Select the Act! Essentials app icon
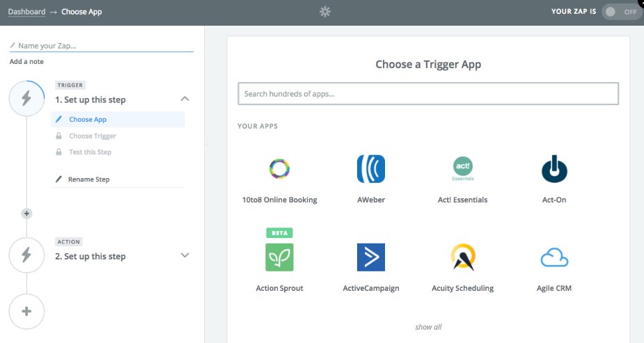 click(x=463, y=168)
